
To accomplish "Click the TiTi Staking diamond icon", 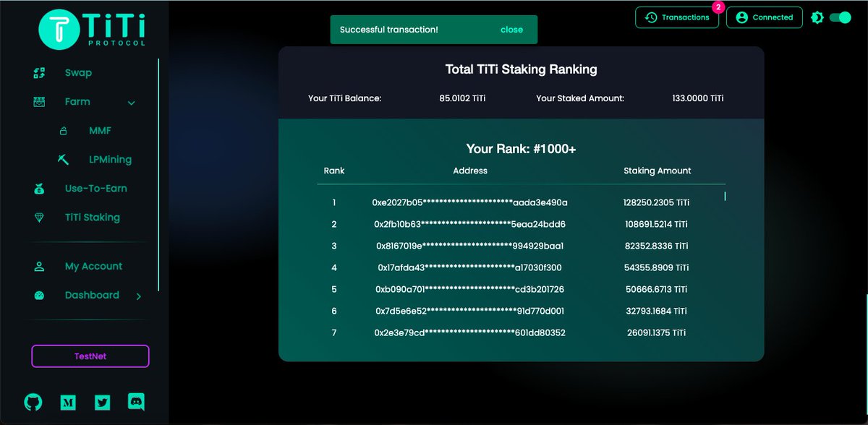I will (40, 218).
